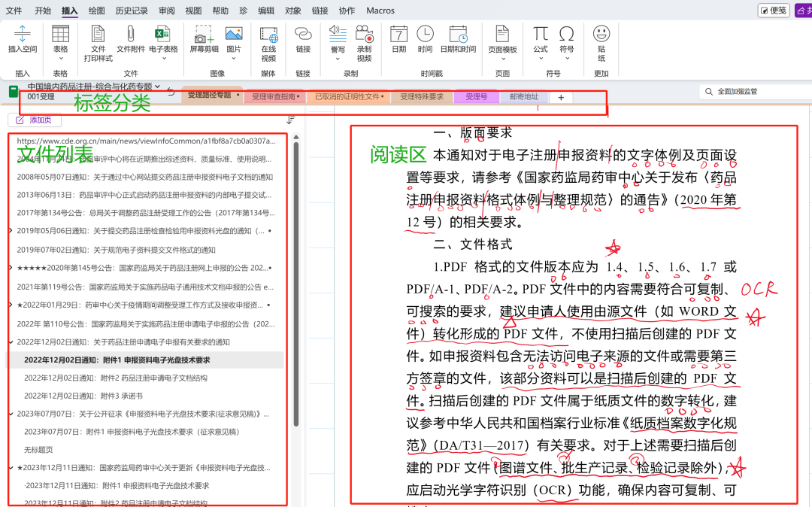This screenshot has width=812, height=507.
Task: Open page 2008年05月07日通知
Action: (147, 177)
